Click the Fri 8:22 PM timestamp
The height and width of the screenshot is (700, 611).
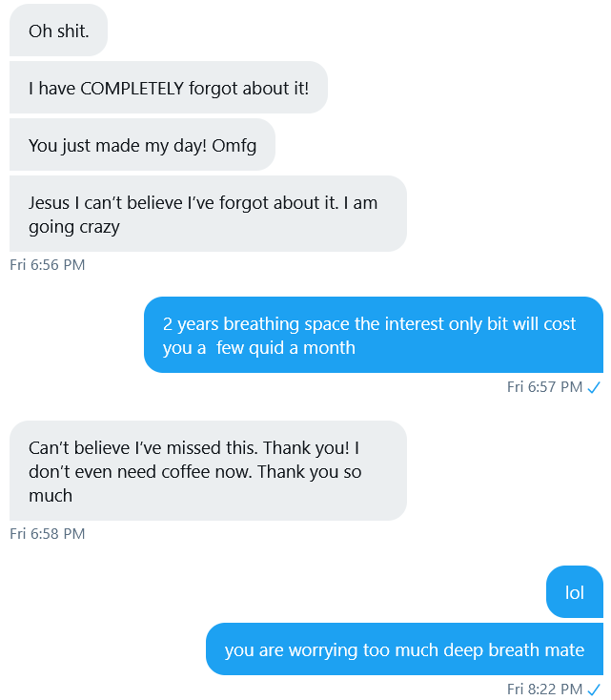pos(544,689)
